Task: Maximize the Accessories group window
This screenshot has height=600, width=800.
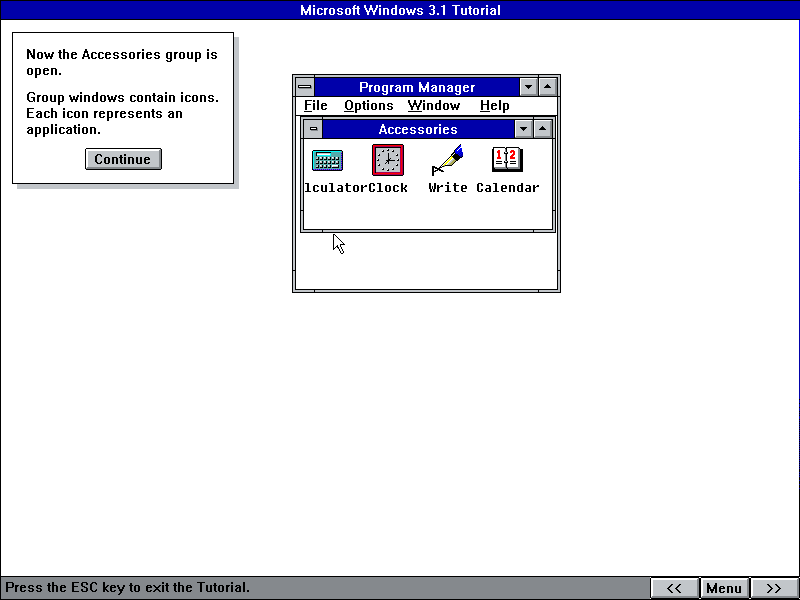Action: point(542,129)
